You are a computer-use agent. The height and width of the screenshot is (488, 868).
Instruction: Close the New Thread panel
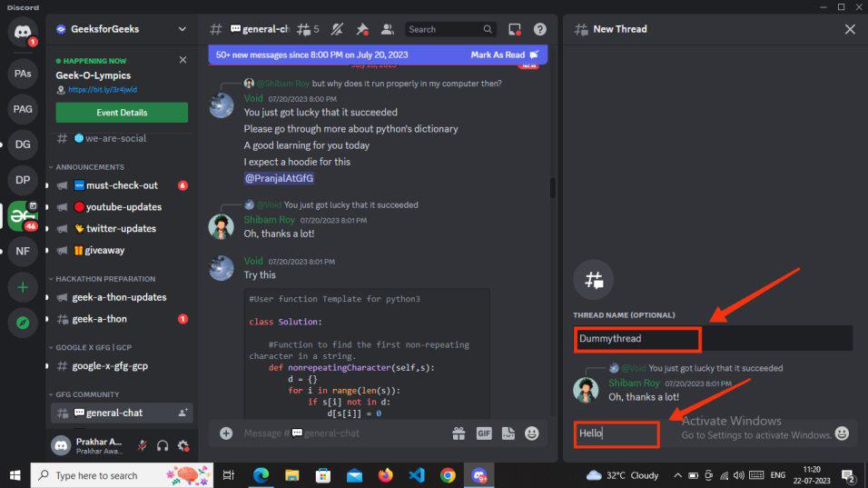(x=850, y=29)
